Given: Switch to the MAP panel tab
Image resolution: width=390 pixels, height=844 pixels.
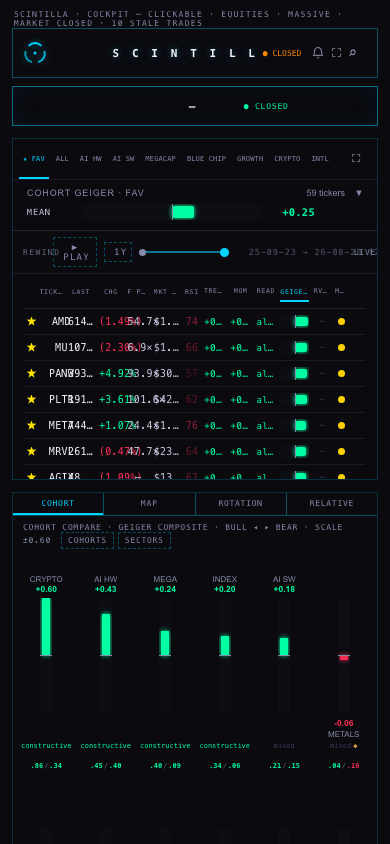Looking at the screenshot, I should point(149,503).
